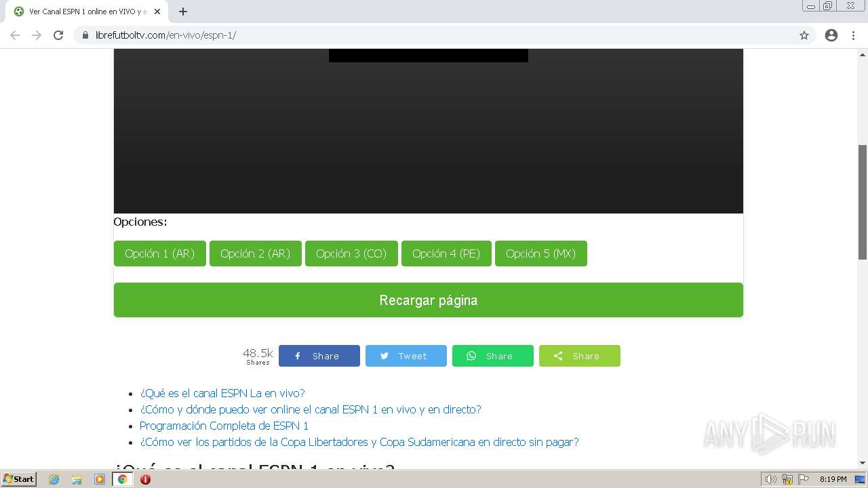Image resolution: width=868 pixels, height=488 pixels.
Task: Choose Opción 2 (AR) stream
Action: (x=256, y=253)
